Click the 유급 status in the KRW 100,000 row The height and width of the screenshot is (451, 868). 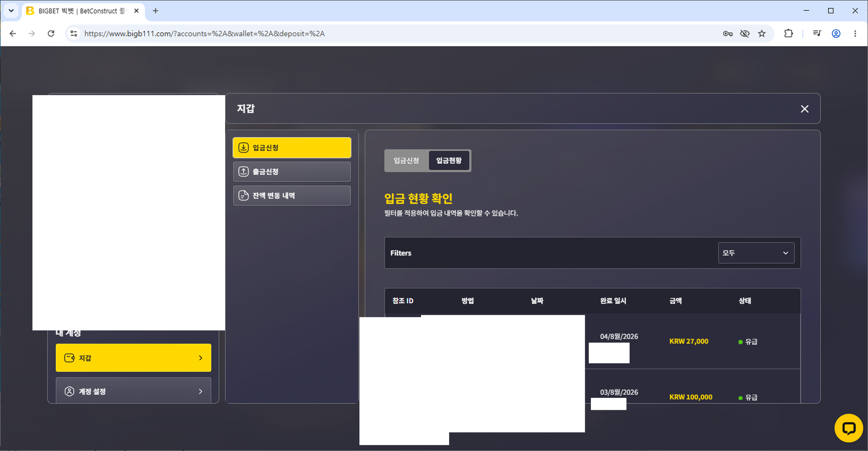(x=748, y=398)
